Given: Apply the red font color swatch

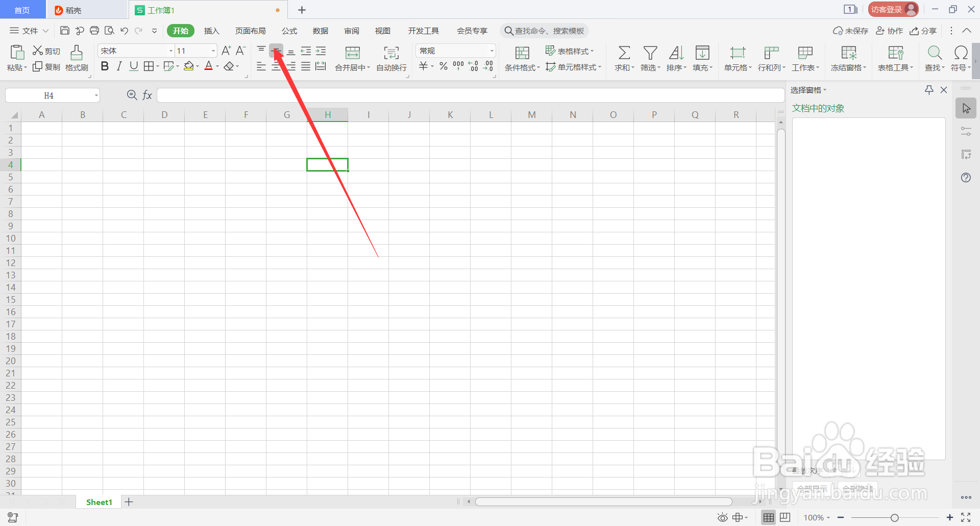Looking at the screenshot, I should point(208,66).
